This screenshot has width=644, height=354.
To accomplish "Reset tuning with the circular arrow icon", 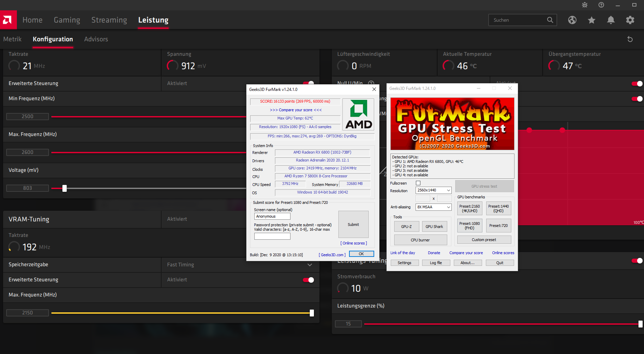I will (x=630, y=39).
